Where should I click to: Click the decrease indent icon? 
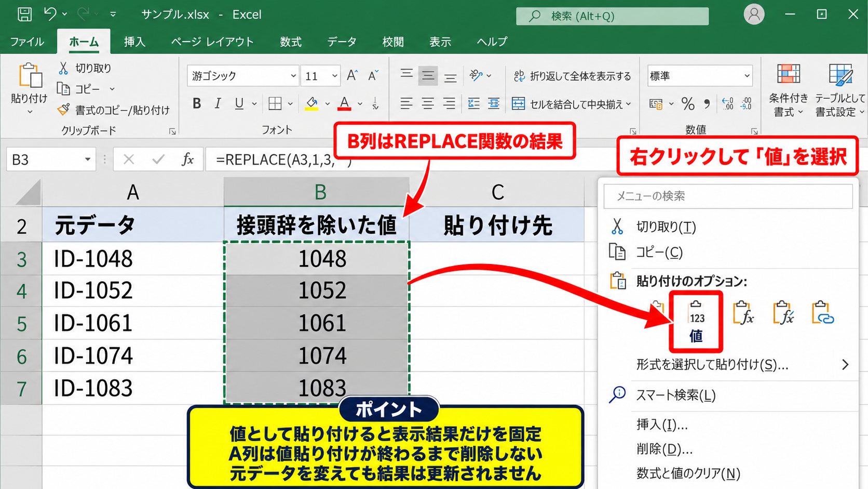473,104
